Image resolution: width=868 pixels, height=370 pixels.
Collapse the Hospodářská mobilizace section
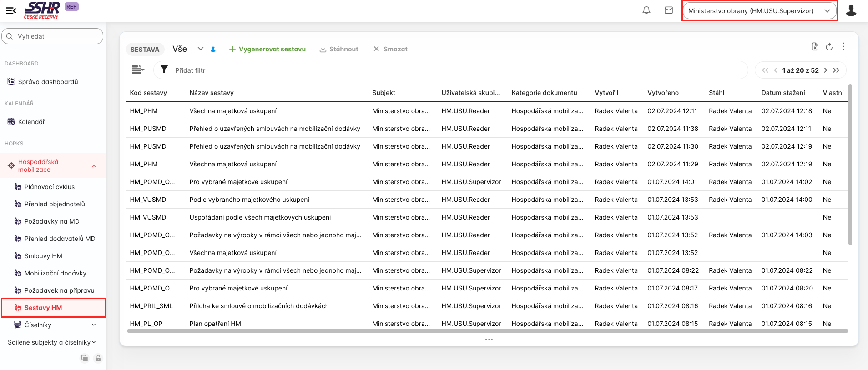94,166
